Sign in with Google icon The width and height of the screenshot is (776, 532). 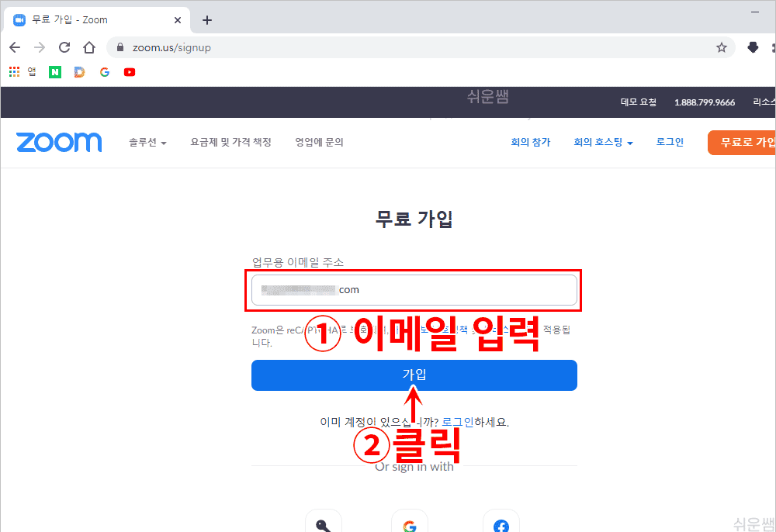(x=409, y=522)
